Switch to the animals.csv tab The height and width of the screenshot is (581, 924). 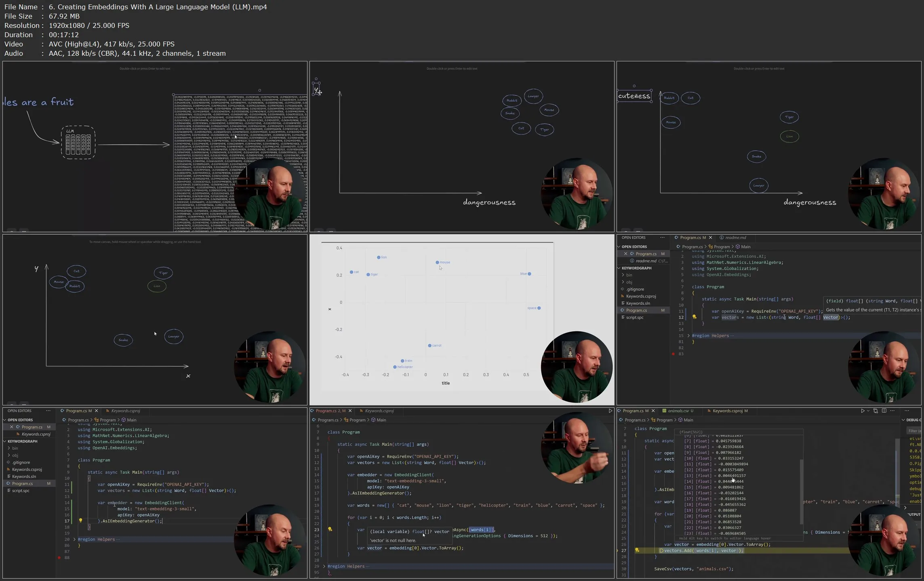point(678,411)
